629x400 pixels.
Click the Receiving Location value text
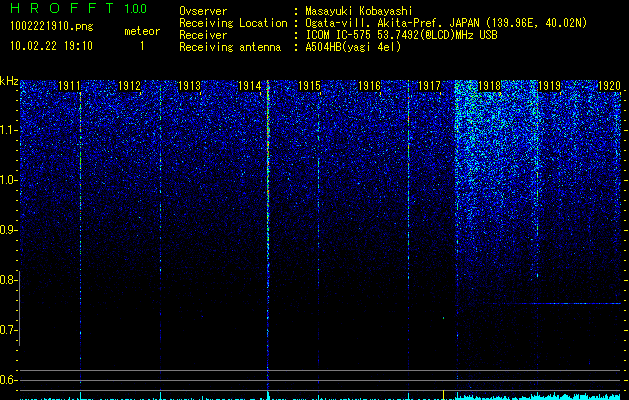pos(446,23)
